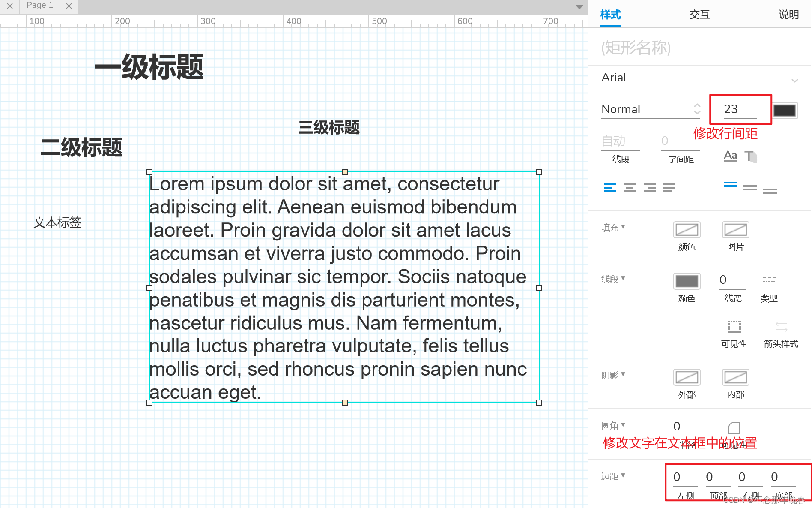
Task: Align text right
Action: (650, 187)
